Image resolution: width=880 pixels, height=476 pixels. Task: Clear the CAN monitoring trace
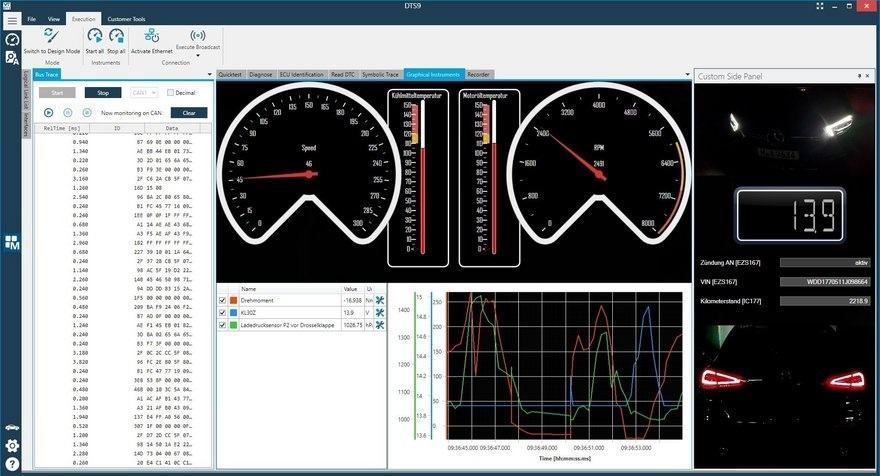click(189, 113)
